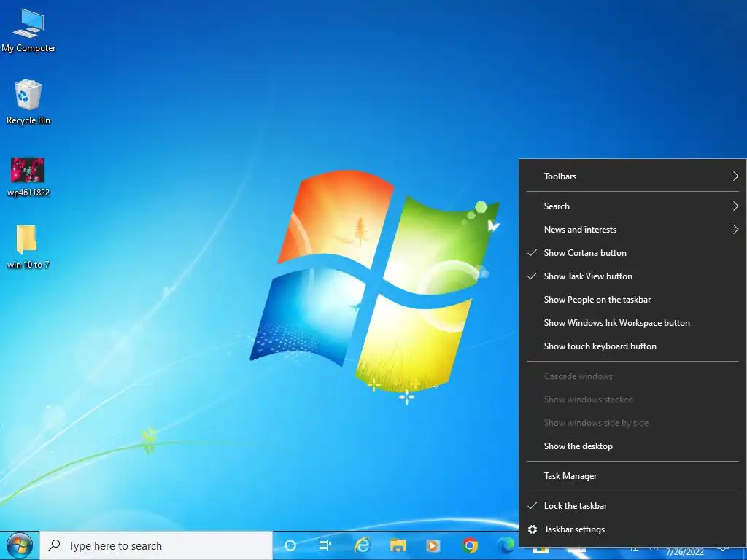
Task: Open Taskbar settings
Action: point(632,529)
